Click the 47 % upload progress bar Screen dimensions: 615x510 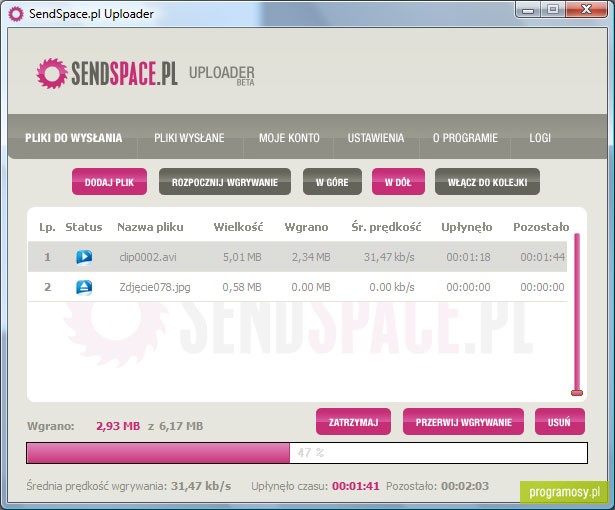pos(307,453)
